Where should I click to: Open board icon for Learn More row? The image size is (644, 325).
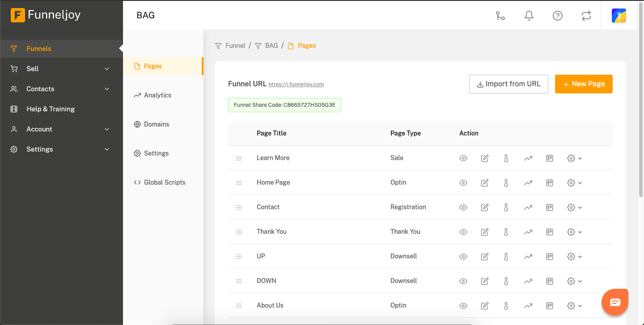click(x=550, y=158)
